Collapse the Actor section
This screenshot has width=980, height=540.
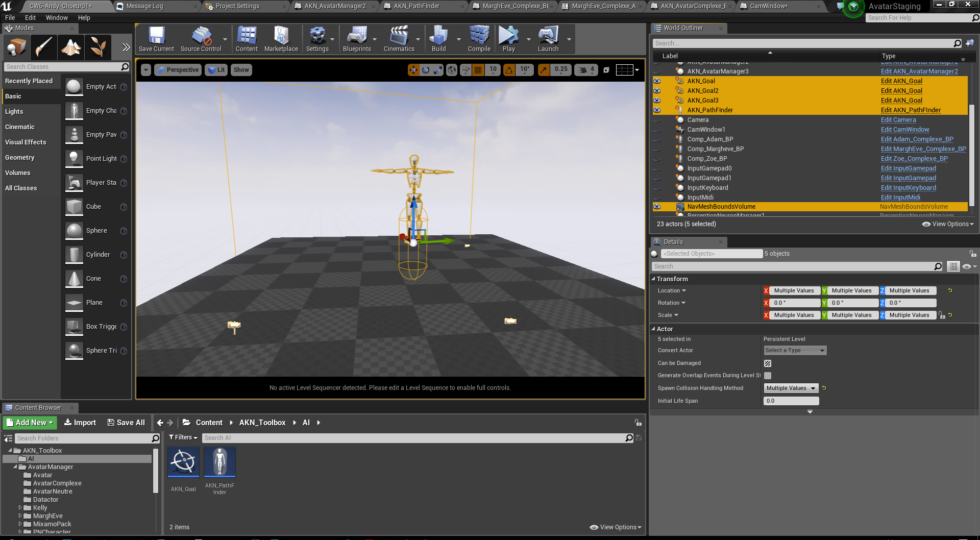(x=653, y=329)
